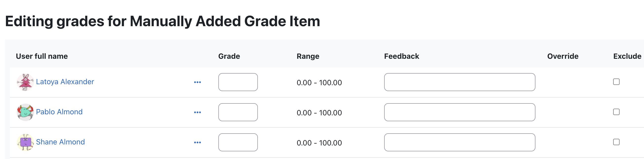Click Feedback box for Shane Almond
Viewport: 644px width, 159px height.
[460, 142]
